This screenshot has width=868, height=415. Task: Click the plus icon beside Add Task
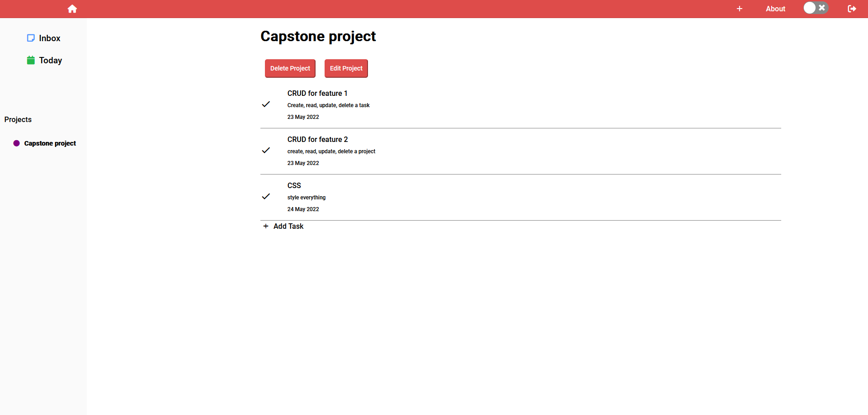coord(266,226)
